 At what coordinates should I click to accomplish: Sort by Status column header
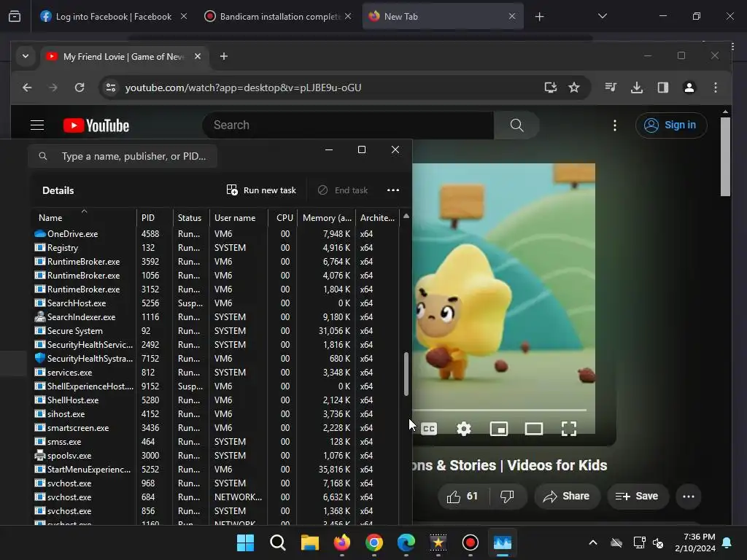click(x=190, y=217)
